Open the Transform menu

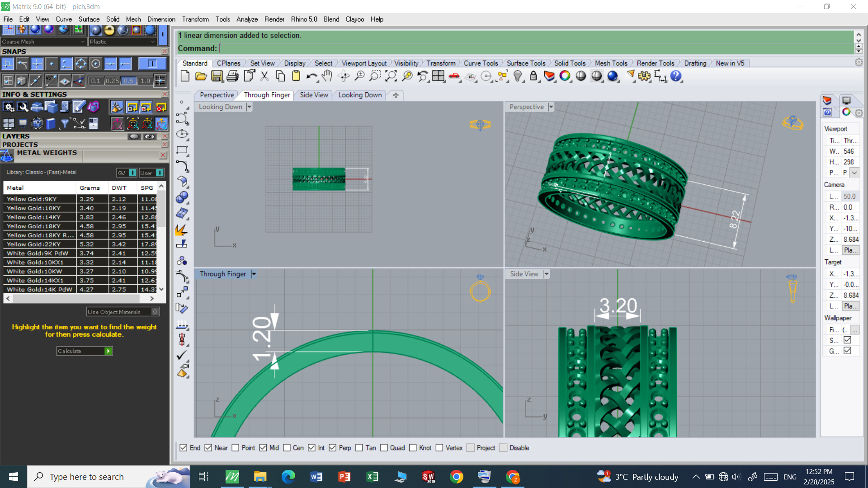[195, 19]
